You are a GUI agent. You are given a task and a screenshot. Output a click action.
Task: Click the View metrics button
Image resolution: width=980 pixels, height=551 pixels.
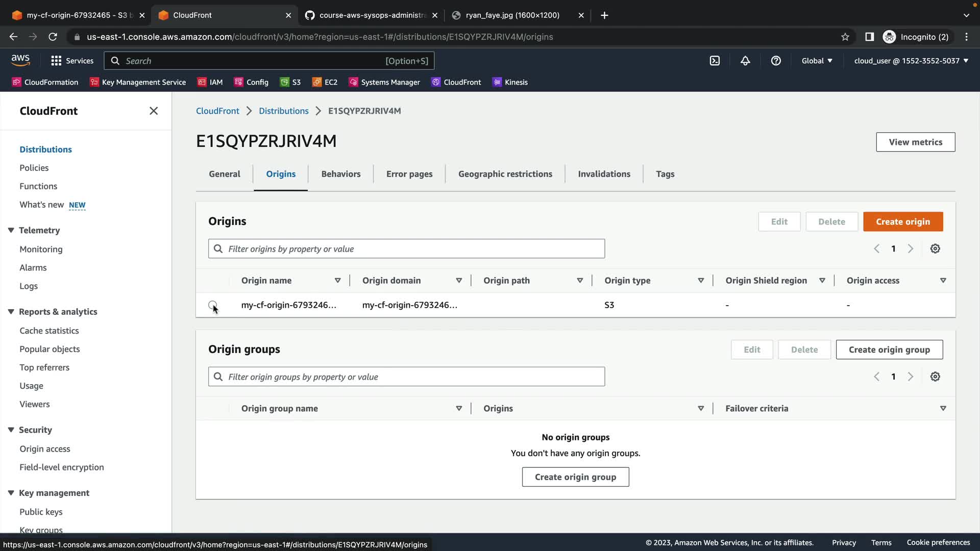pyautogui.click(x=915, y=142)
